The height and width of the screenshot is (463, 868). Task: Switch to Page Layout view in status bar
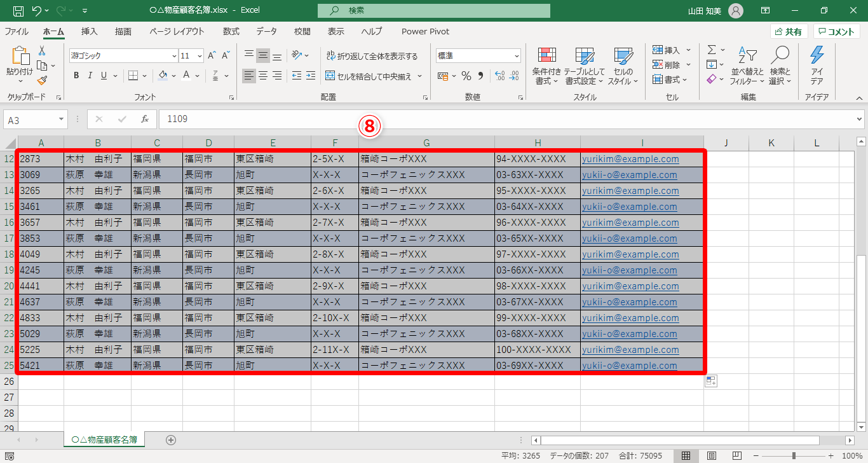712,455
